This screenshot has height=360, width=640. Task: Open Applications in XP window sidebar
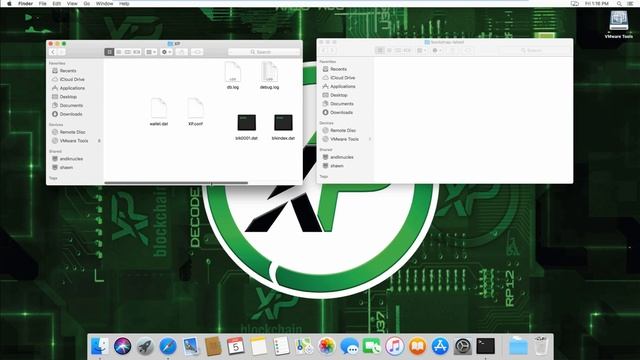(72, 88)
